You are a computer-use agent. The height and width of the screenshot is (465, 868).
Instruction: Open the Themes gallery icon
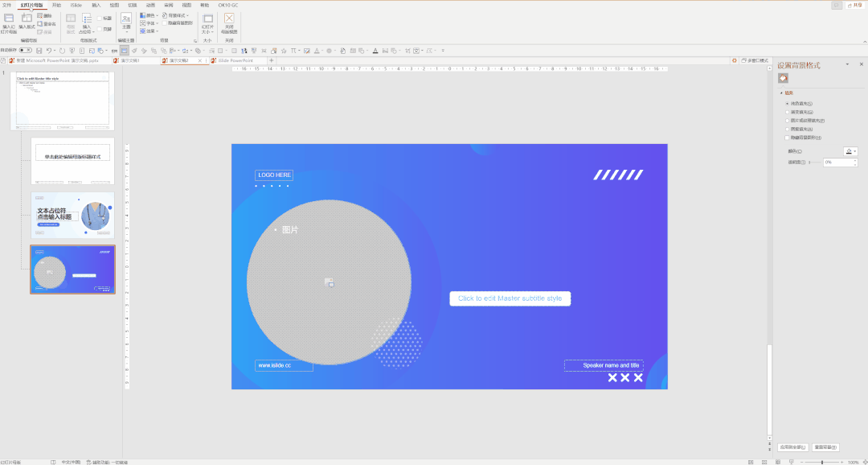pyautogui.click(x=126, y=18)
